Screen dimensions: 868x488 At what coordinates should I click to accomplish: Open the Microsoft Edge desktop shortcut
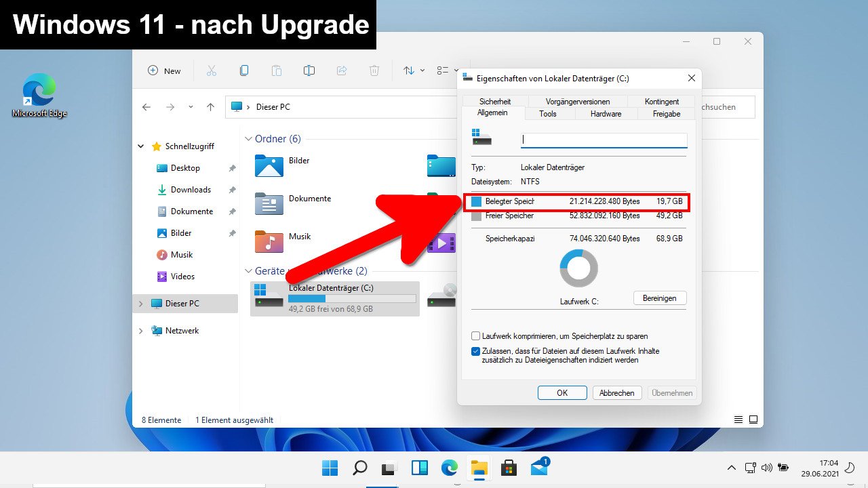pyautogui.click(x=39, y=96)
